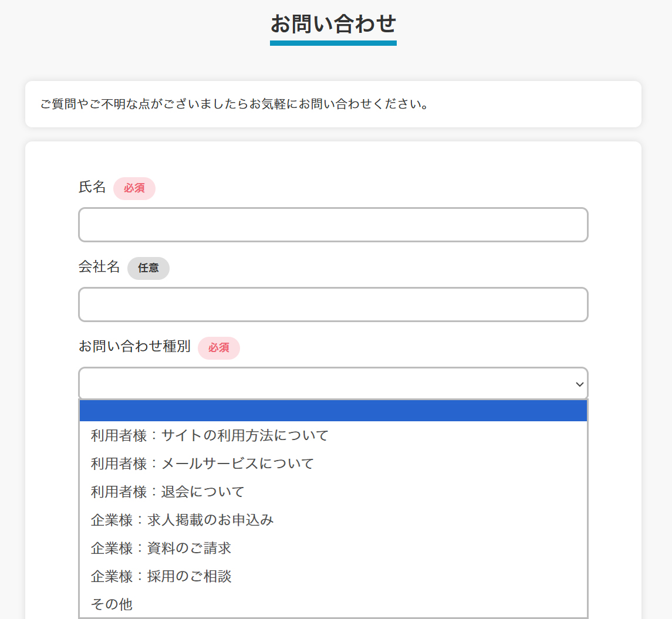Click the 氏名 text input field
Screen dimensions: 672x619
tap(333, 225)
